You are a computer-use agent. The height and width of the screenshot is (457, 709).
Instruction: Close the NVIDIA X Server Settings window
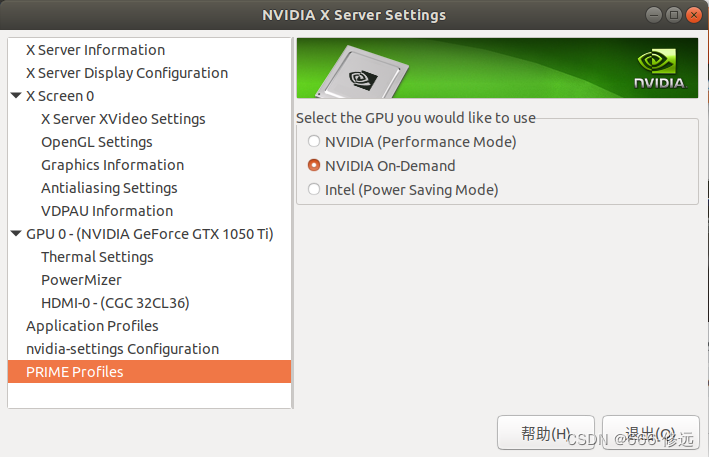[x=694, y=15]
